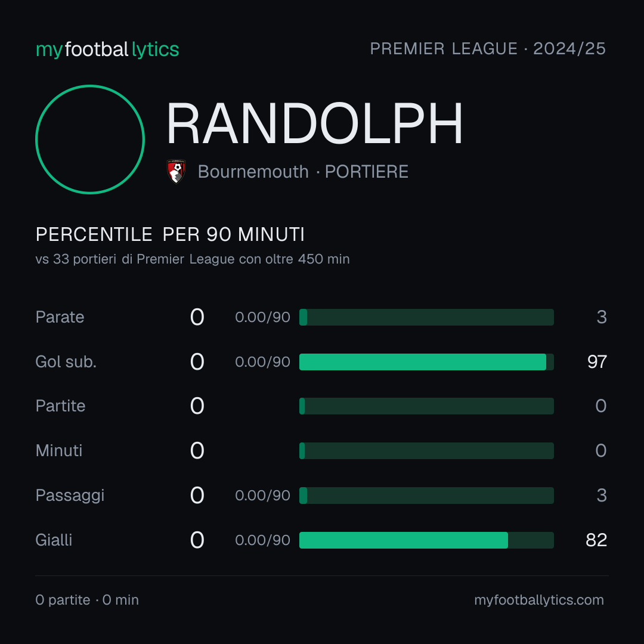Screen dimensions: 644x644
Task: Click the Parate percentile bar
Action: 426,317
